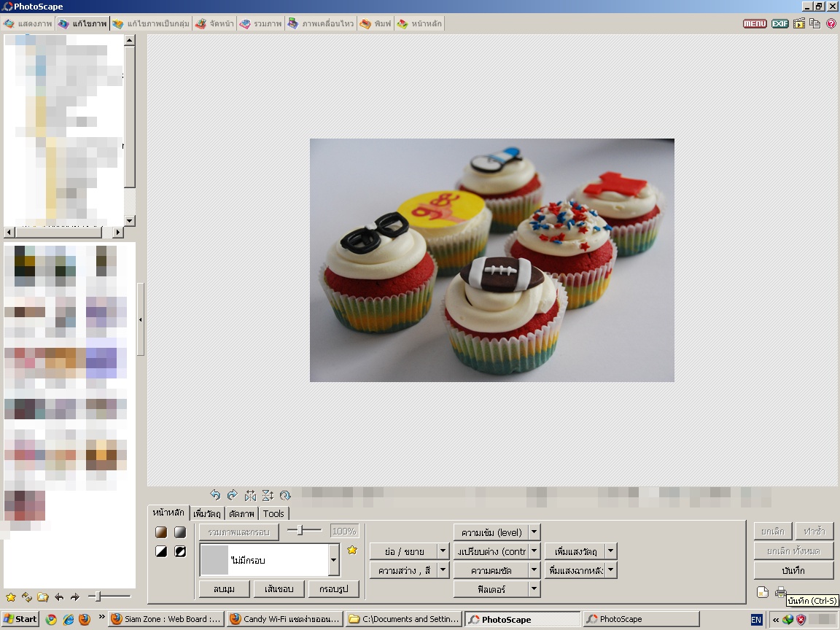
Task: Collapse the left panel with splitter arrow
Action: [x=140, y=319]
